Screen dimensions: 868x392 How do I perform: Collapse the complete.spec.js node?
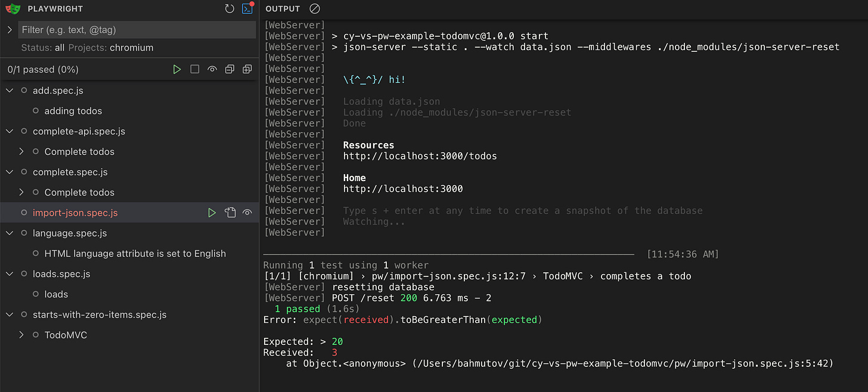[10, 172]
